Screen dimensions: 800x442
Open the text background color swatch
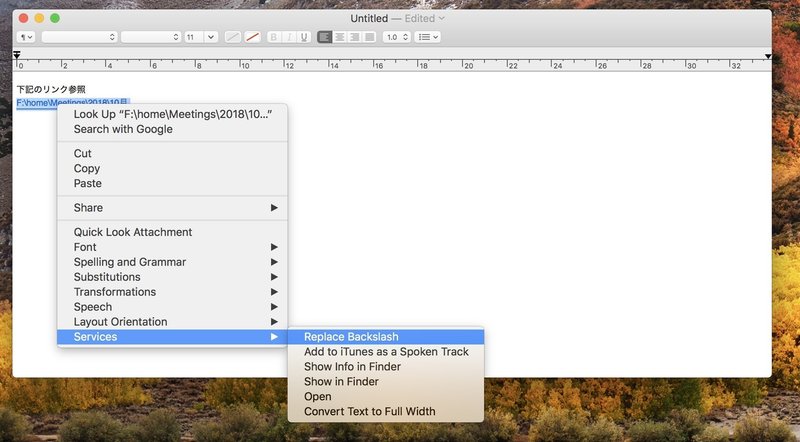252,37
